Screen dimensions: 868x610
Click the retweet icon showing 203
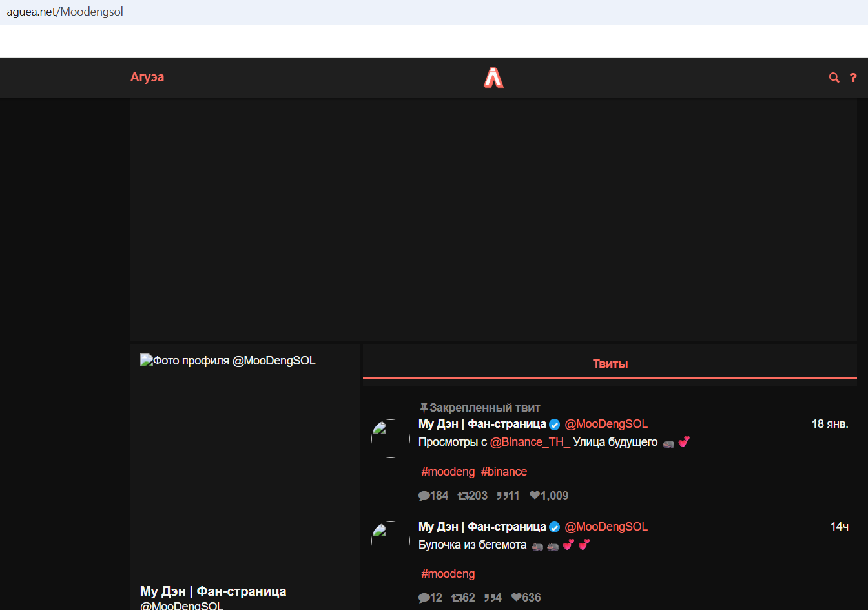[x=462, y=496]
